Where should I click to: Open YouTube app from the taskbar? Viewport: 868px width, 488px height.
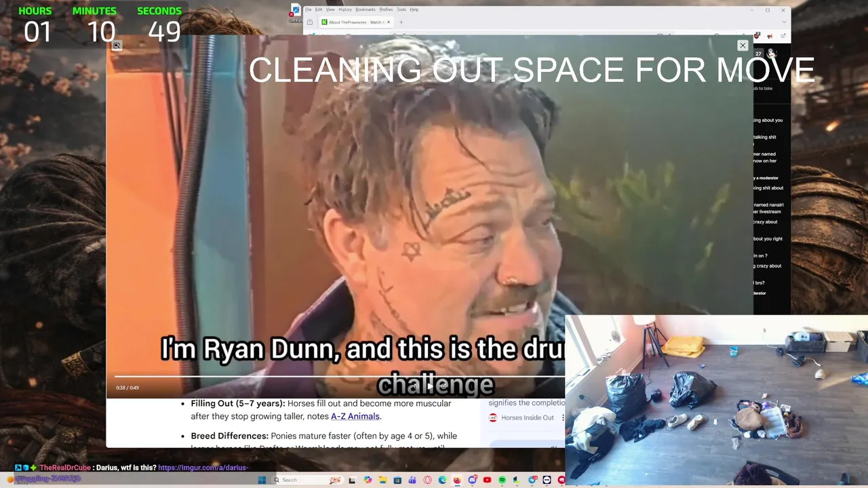(488, 480)
